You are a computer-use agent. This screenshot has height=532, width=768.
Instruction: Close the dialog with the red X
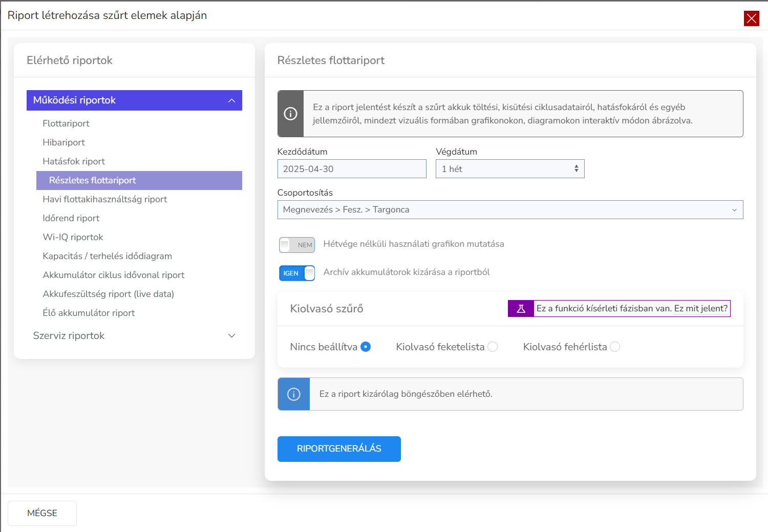(x=751, y=18)
